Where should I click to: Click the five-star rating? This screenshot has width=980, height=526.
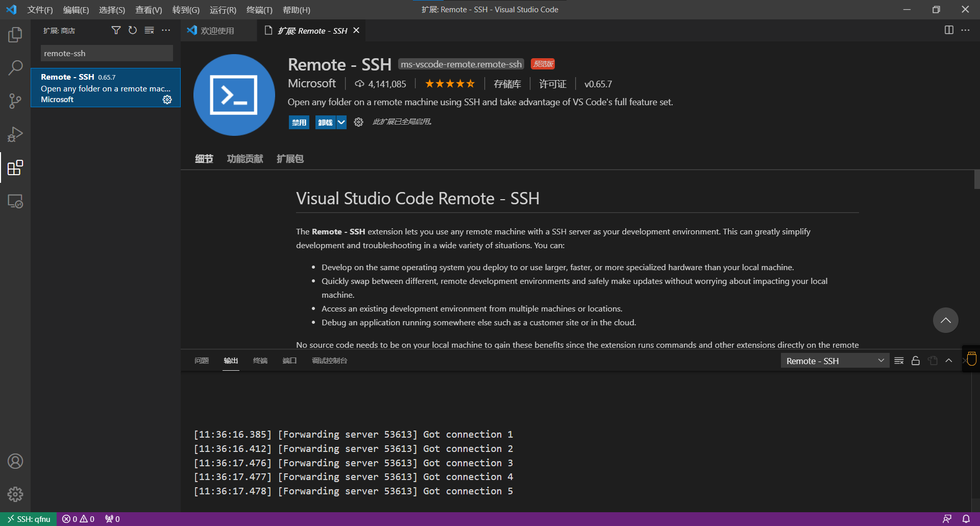point(450,83)
